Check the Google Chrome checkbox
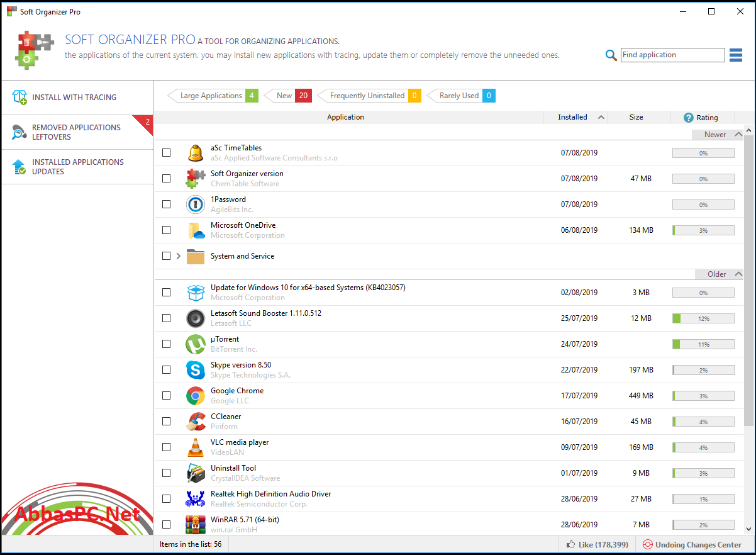756x555 pixels. [x=166, y=396]
